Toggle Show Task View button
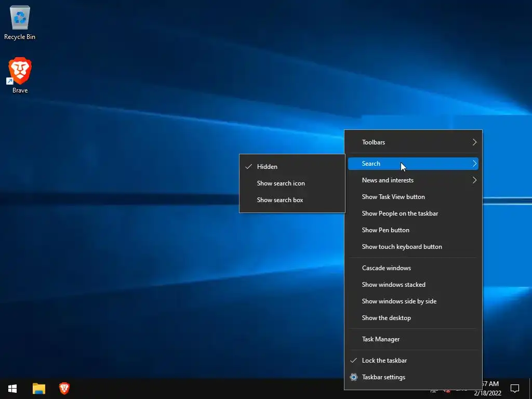Image resolution: width=532 pixels, height=399 pixels. (x=413, y=197)
